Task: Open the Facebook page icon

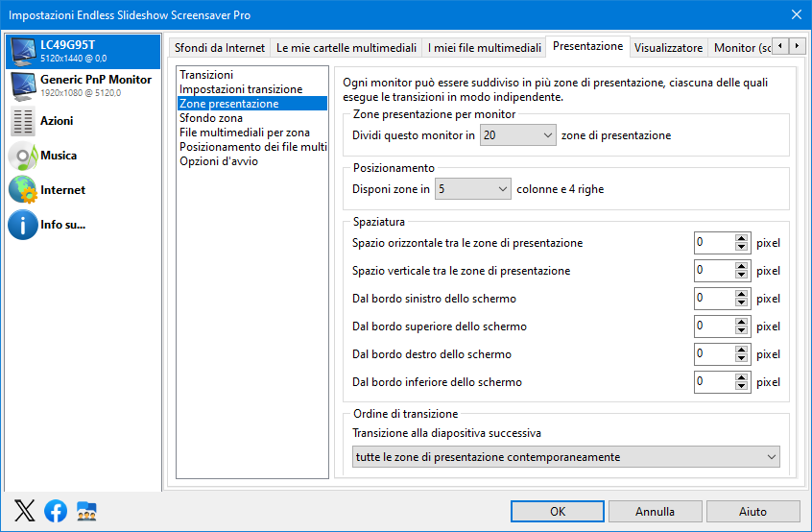Action: click(56, 511)
